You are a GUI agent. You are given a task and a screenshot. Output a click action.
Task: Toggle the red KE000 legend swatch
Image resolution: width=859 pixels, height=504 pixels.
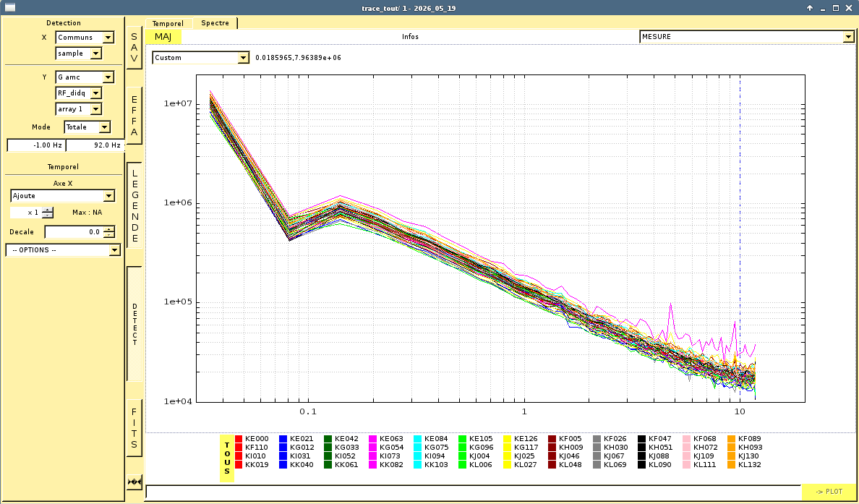[239, 439]
